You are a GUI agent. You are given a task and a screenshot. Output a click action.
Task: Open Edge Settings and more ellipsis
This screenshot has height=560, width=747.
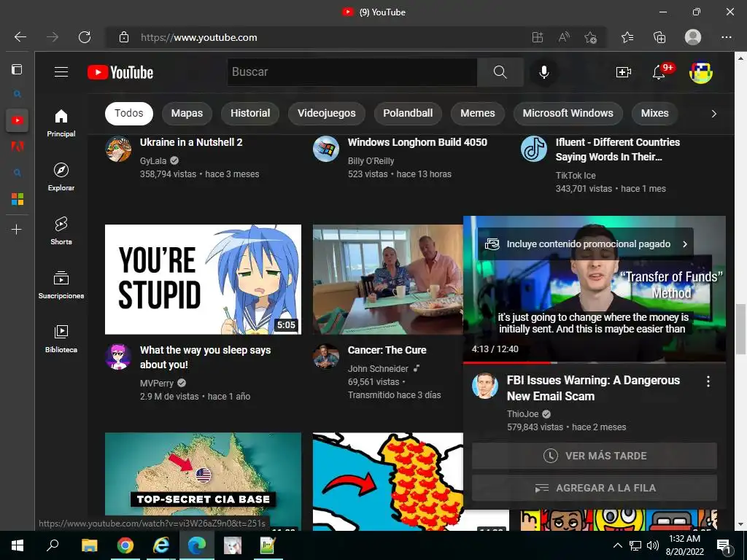click(x=726, y=37)
